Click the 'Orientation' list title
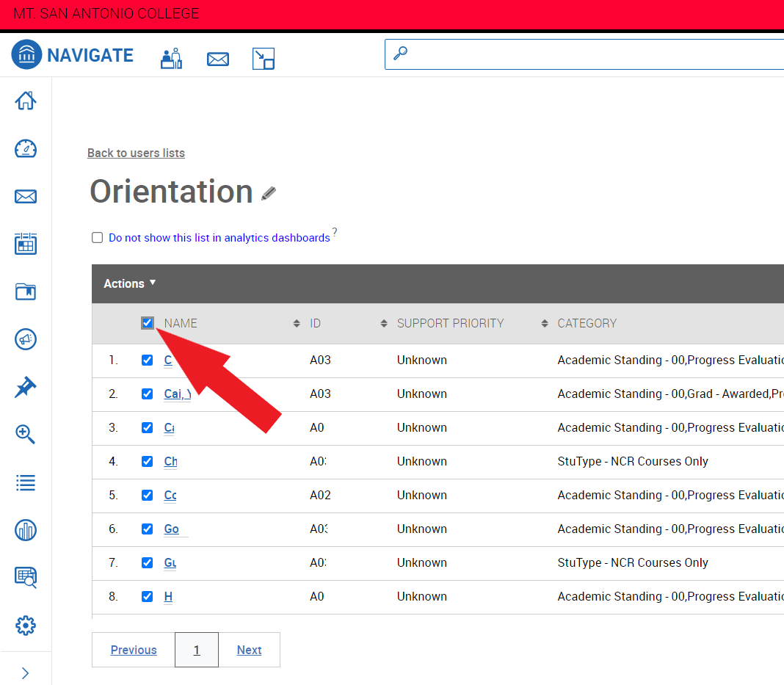 coord(172,192)
